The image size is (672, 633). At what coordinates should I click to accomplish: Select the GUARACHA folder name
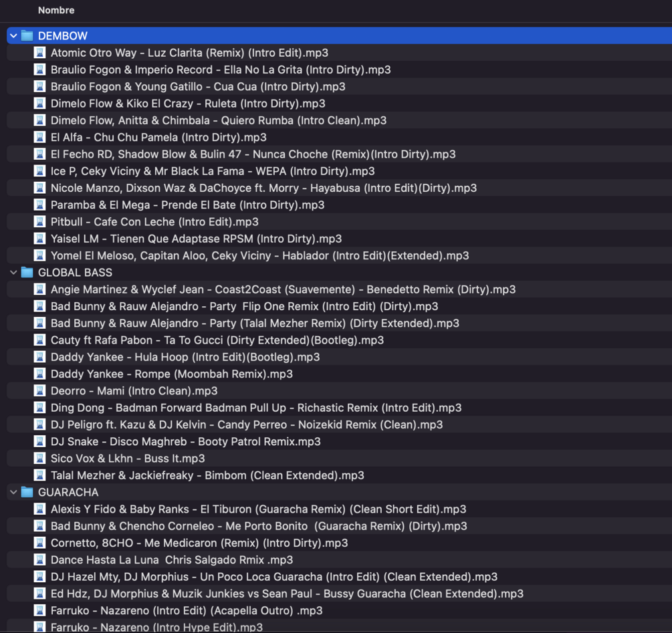[x=68, y=492]
